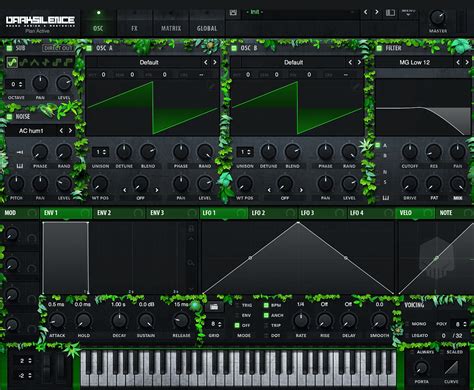Click the lock icon in envelope editor
Image resolution: width=474 pixels, height=390 pixels.
pos(191,229)
